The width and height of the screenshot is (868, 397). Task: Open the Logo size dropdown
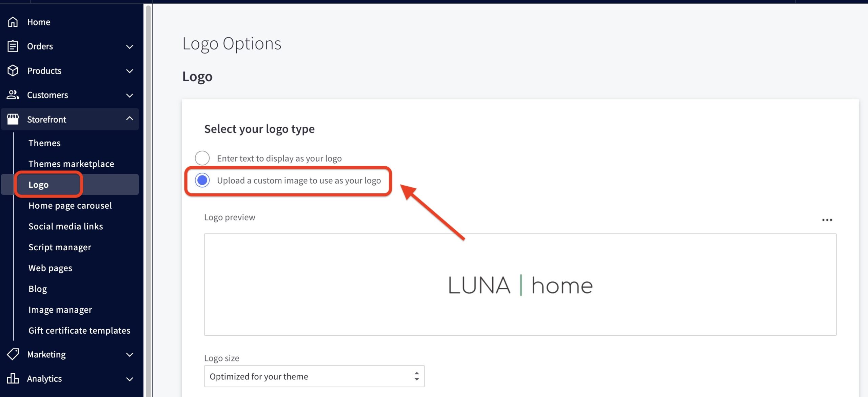(x=314, y=376)
